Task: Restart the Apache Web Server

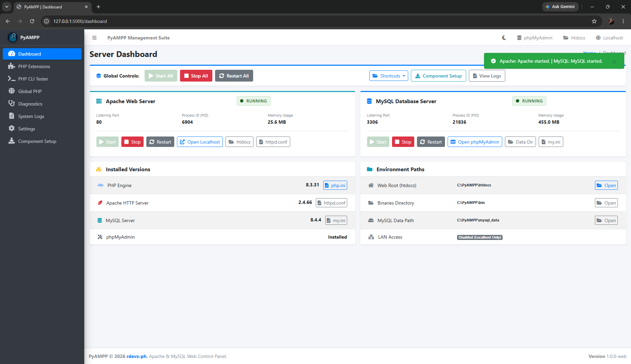Action: (x=160, y=142)
